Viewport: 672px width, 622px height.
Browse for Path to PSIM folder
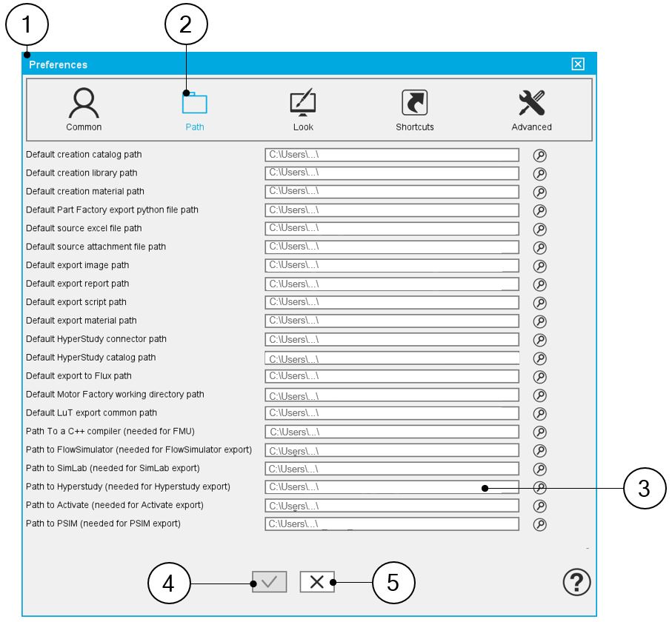click(x=539, y=524)
